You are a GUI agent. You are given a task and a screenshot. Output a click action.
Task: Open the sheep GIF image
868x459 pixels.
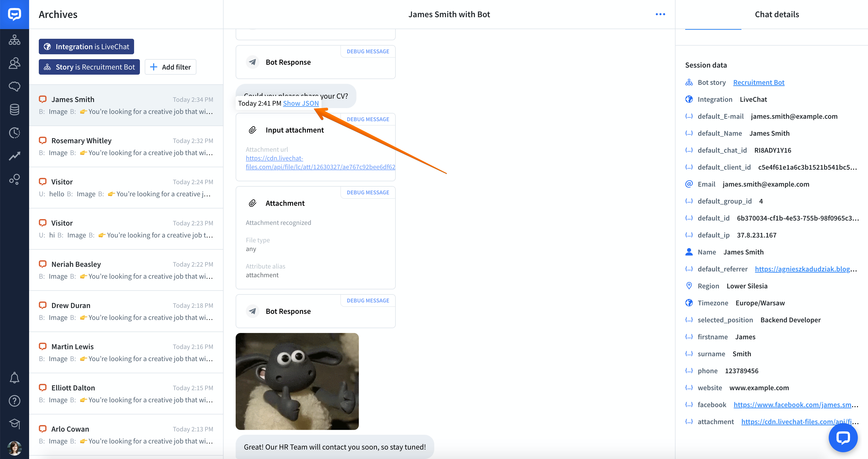[297, 381]
